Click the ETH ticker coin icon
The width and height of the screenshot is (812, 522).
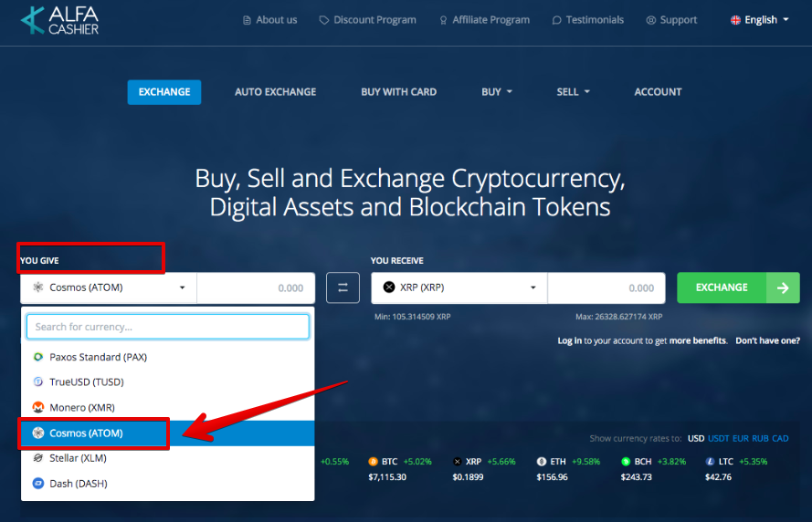(x=541, y=462)
